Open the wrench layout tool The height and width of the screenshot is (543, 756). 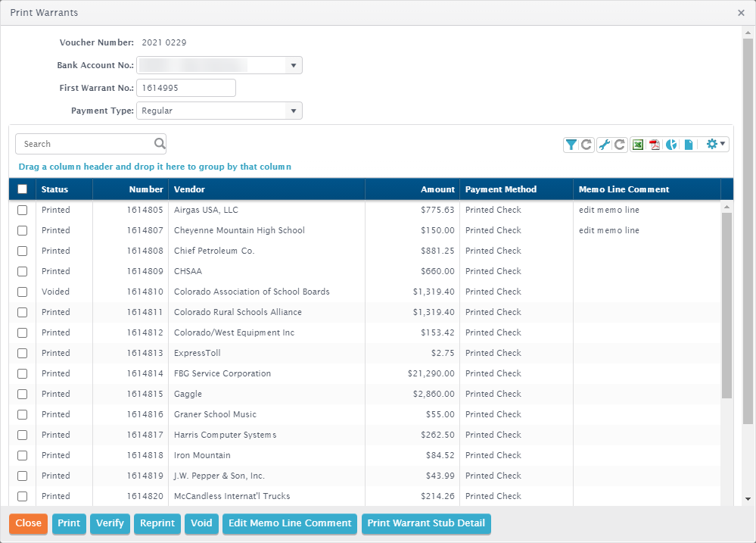(x=604, y=145)
